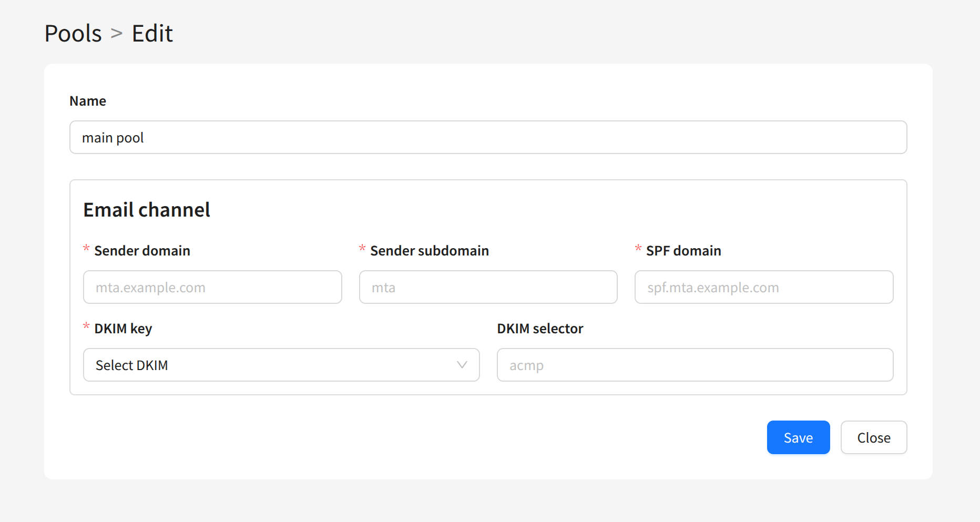Click the Sender domain input field
Viewport: 980px width, 522px height.
click(212, 287)
